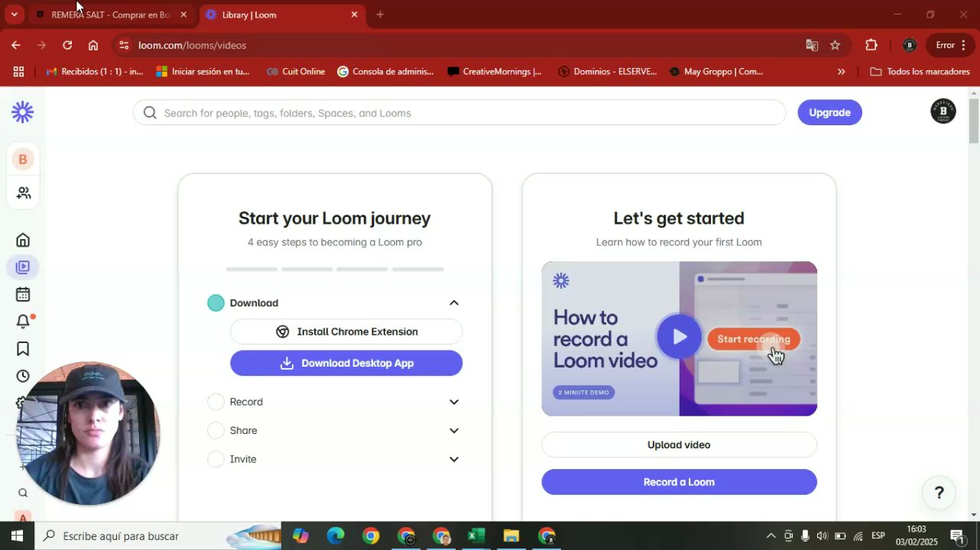Screen dimensions: 980x550
Task: Open Copilot icon in the taskbar
Action: [x=300, y=535]
